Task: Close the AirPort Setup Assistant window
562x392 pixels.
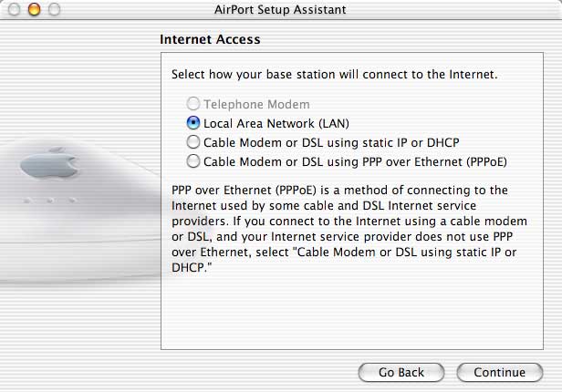Action: [x=14, y=9]
